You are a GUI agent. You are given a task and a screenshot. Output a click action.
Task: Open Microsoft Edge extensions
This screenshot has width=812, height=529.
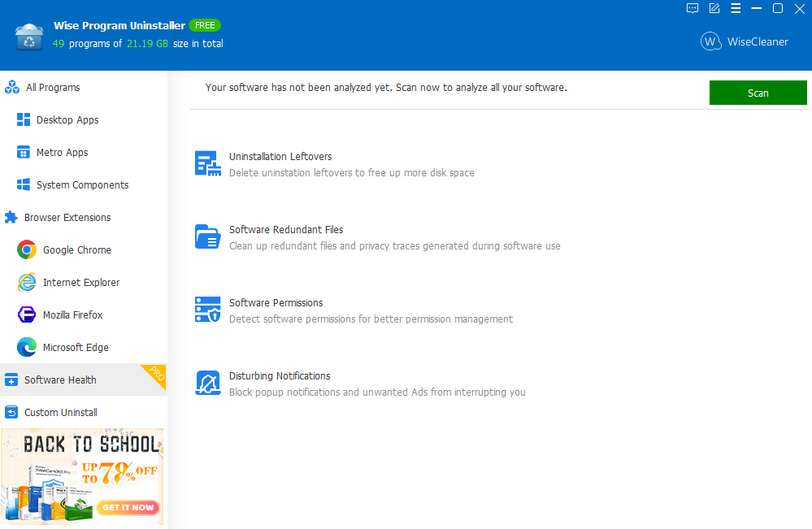click(x=75, y=348)
